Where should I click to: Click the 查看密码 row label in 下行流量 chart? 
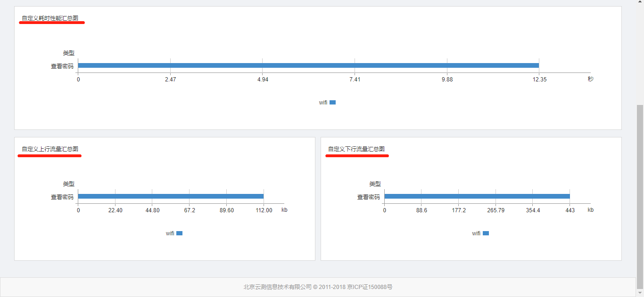[x=369, y=197]
